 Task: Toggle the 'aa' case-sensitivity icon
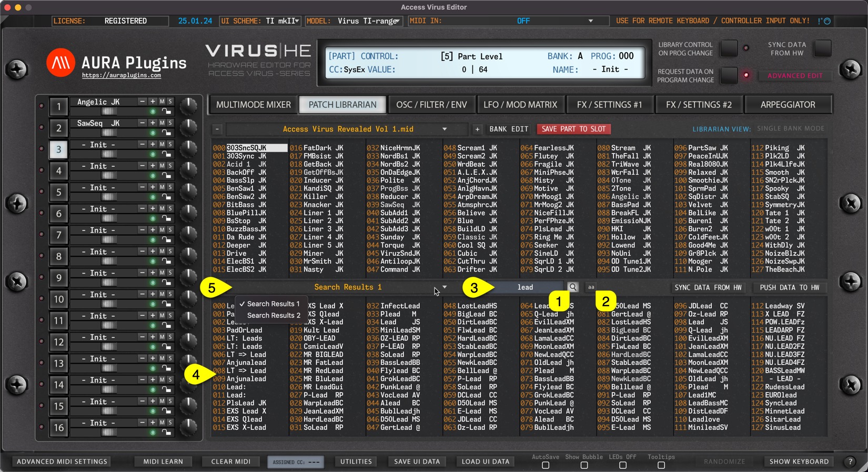tap(591, 287)
